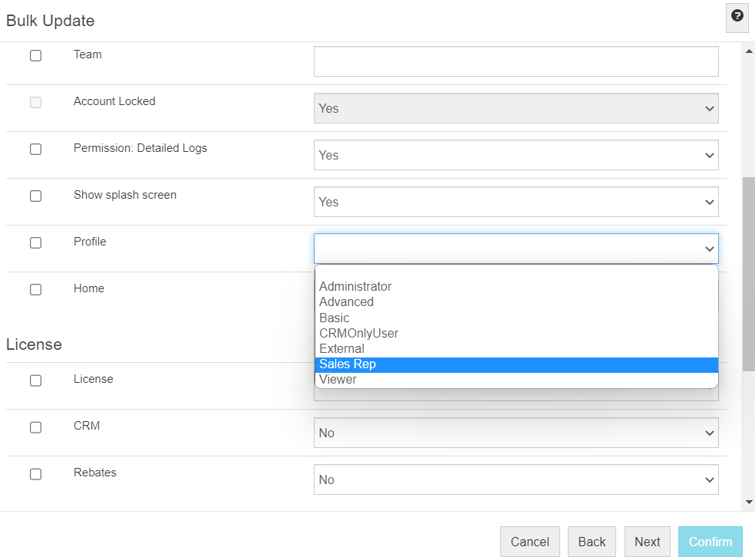This screenshot has height=560, width=755.
Task: Choose Administrator from the profile list
Action: pyautogui.click(x=355, y=287)
